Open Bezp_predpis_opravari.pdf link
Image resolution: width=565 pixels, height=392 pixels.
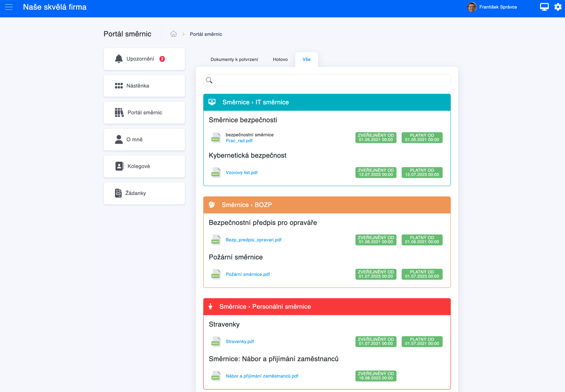253,240
